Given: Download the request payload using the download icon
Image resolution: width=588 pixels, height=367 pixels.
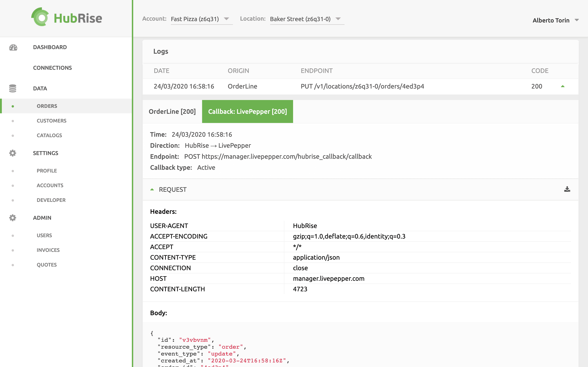Looking at the screenshot, I should pos(567,189).
